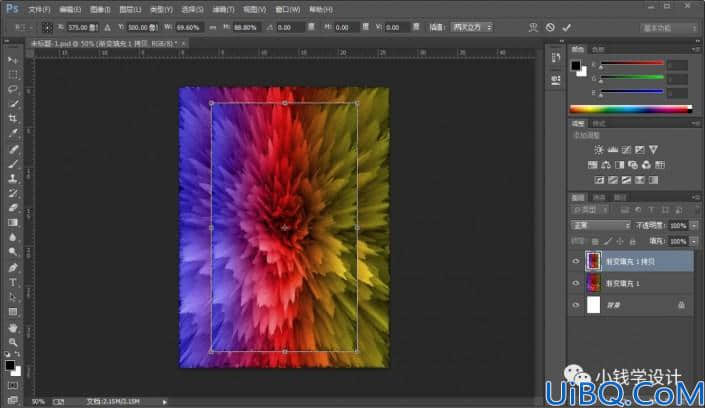This screenshot has width=705, height=408.
Task: Select the Eyedropper tool
Action: (x=13, y=133)
